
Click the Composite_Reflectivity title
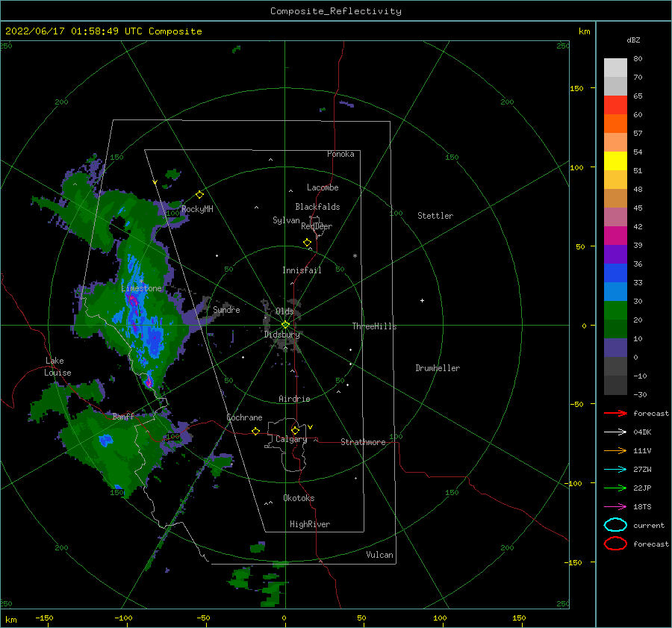pos(336,11)
